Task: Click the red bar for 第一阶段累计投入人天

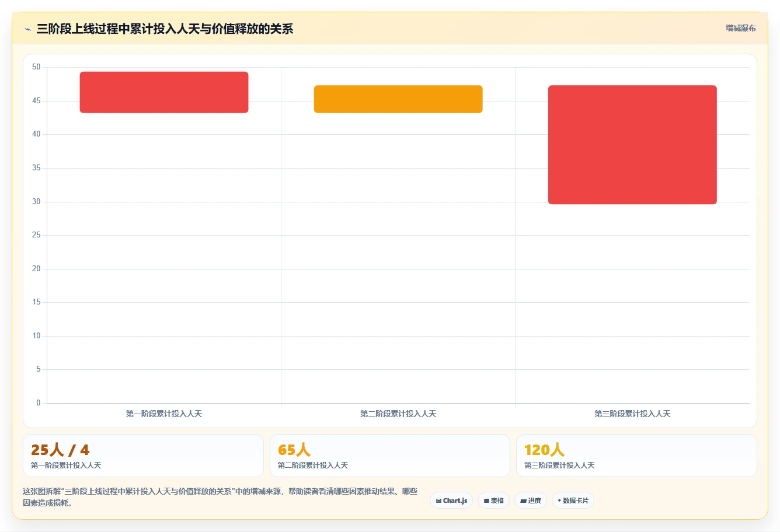Action: (x=164, y=92)
